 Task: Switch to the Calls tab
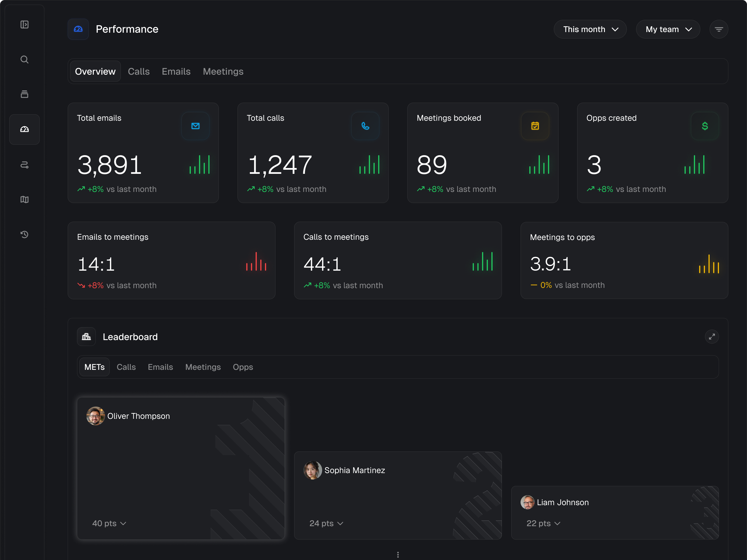[x=139, y=71]
